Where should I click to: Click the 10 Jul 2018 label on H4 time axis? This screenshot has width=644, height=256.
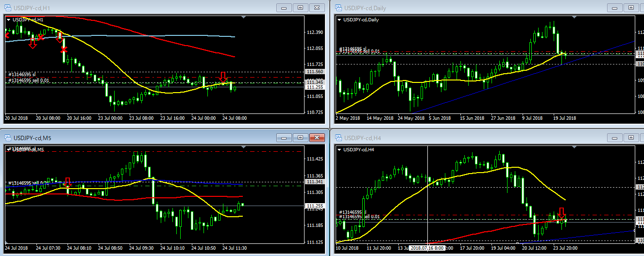pyautogui.click(x=348, y=248)
